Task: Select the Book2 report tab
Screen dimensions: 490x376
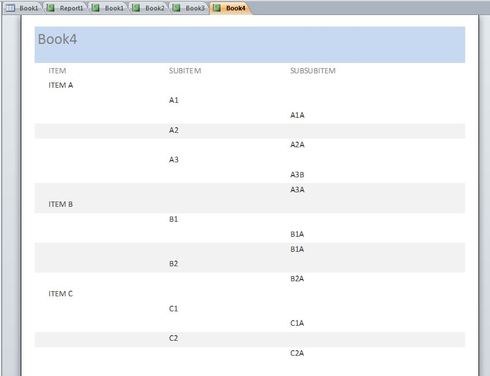Action: pyautogui.click(x=149, y=8)
